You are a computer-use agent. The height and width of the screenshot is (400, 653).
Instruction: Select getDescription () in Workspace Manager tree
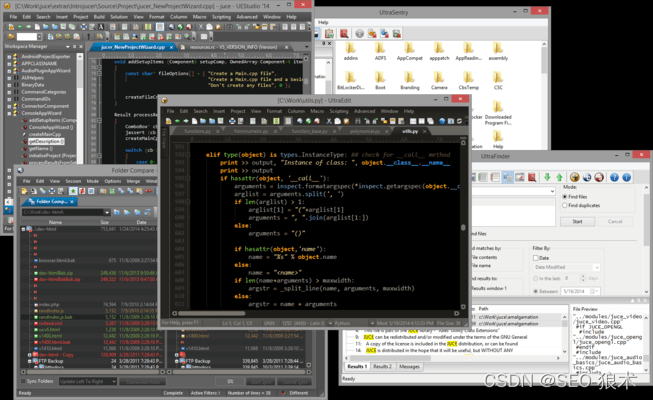(x=46, y=142)
